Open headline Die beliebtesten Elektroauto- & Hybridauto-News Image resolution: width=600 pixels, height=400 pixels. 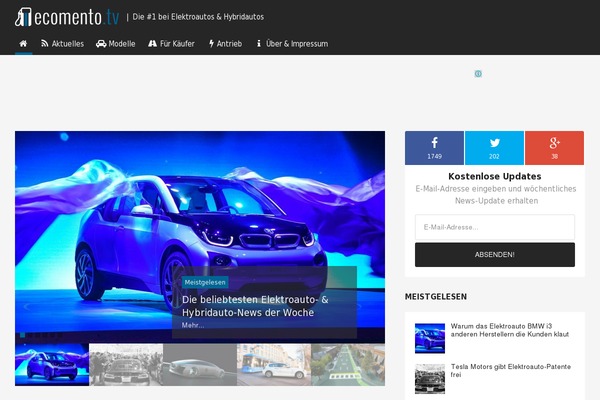(x=255, y=306)
